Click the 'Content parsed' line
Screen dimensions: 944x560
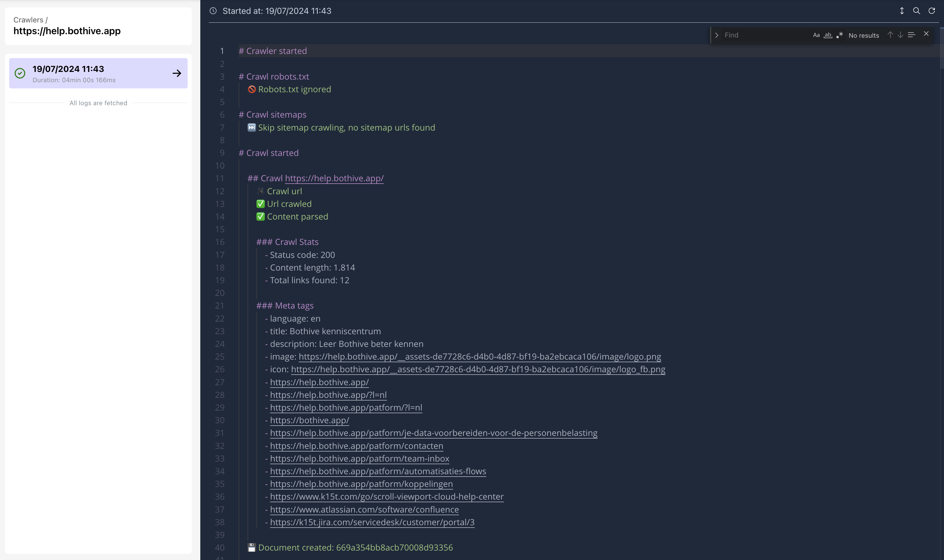(x=292, y=217)
